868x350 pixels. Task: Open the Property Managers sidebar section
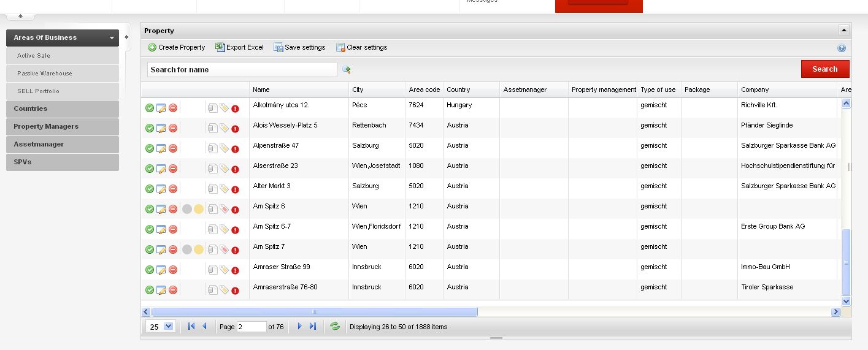[x=63, y=126]
